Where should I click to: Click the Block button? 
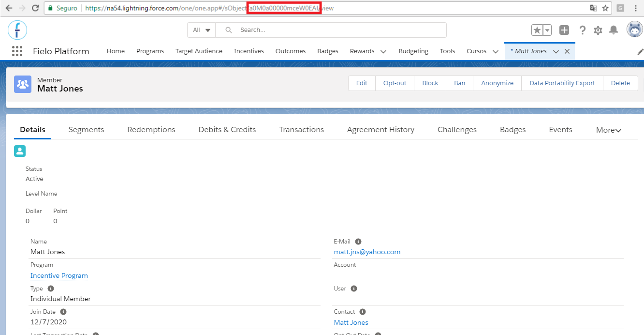click(x=430, y=83)
